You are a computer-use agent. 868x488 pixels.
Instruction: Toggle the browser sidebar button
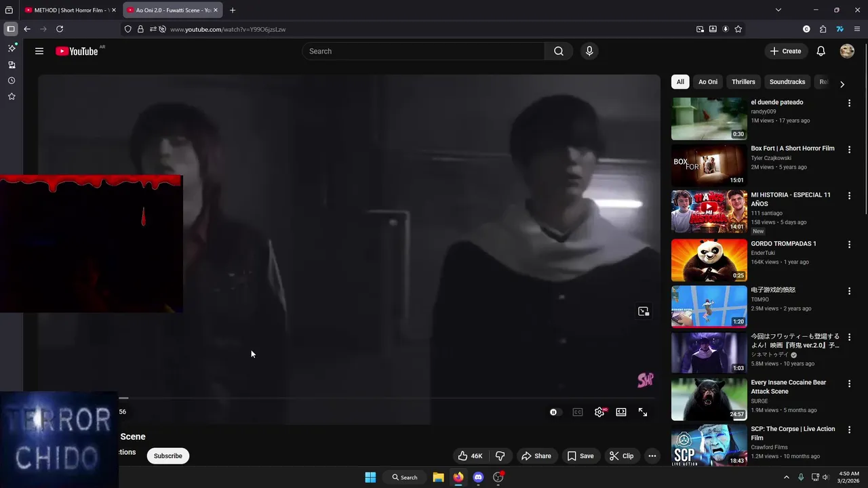click(x=10, y=29)
